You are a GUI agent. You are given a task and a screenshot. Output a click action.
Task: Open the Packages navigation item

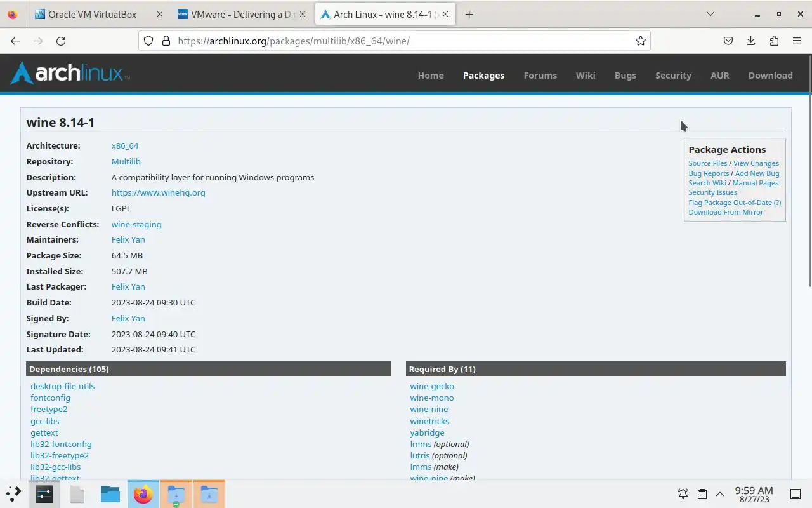coord(483,75)
